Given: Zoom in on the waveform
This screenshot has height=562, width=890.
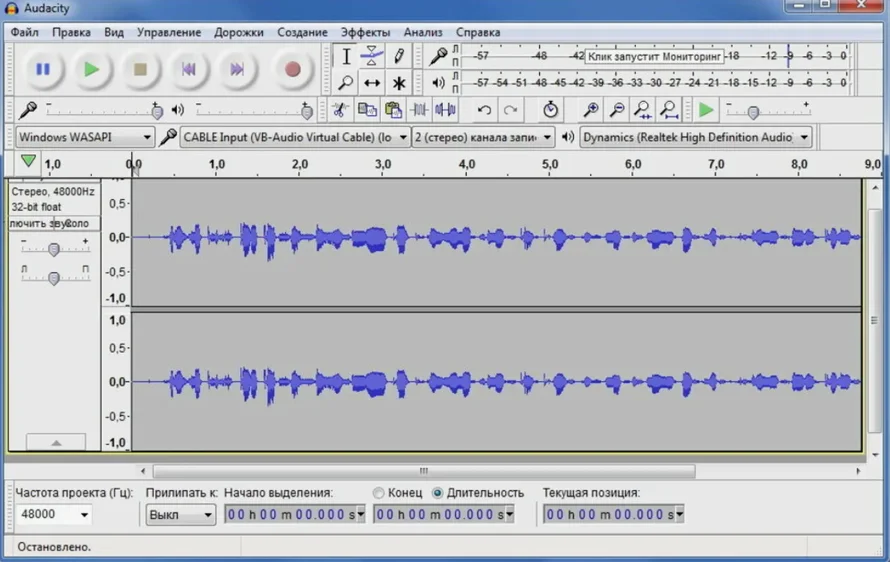Looking at the screenshot, I should click(591, 110).
